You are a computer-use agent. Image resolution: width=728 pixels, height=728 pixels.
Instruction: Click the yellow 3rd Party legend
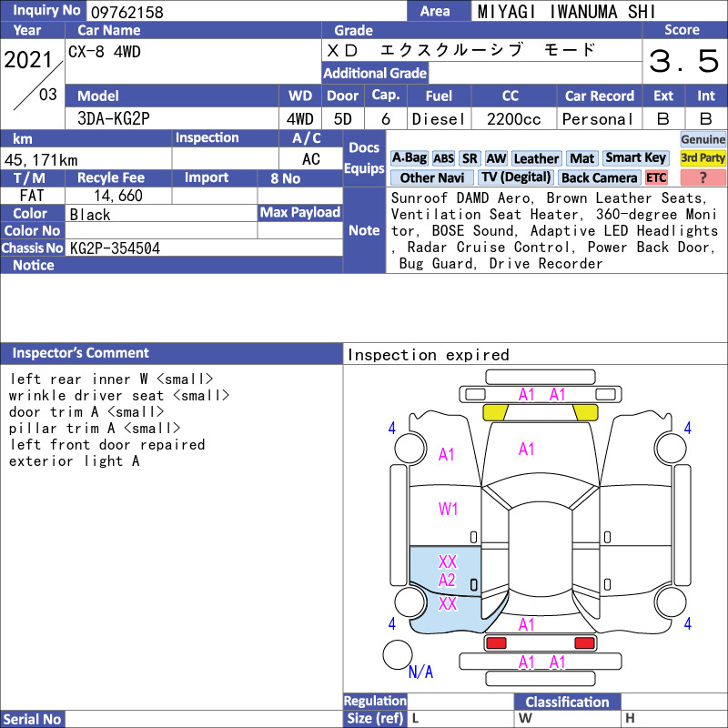(703, 157)
